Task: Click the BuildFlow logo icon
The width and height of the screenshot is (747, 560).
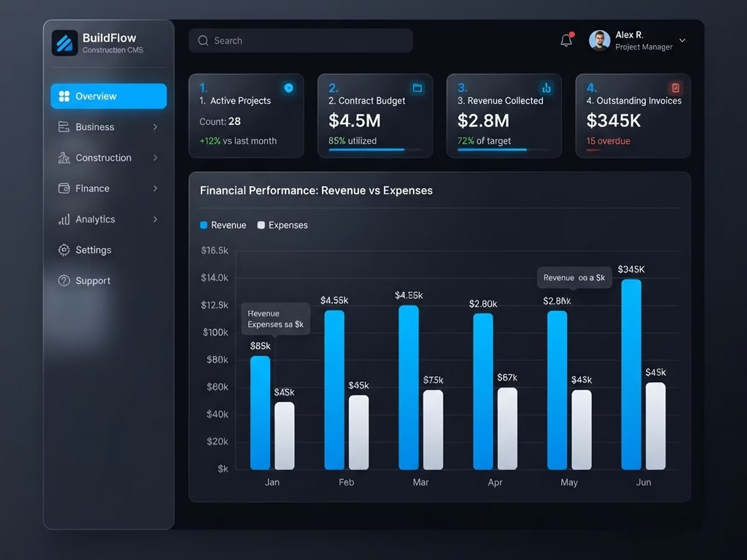Action: point(65,43)
